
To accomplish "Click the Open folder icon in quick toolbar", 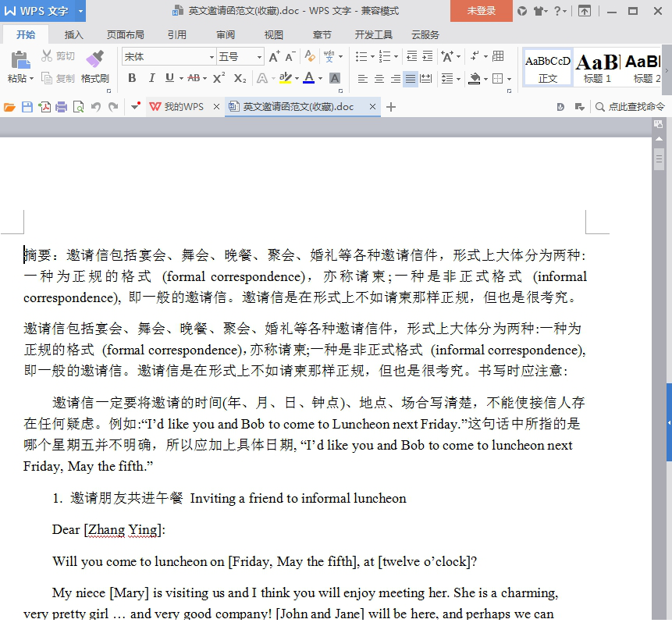I will (x=9, y=107).
